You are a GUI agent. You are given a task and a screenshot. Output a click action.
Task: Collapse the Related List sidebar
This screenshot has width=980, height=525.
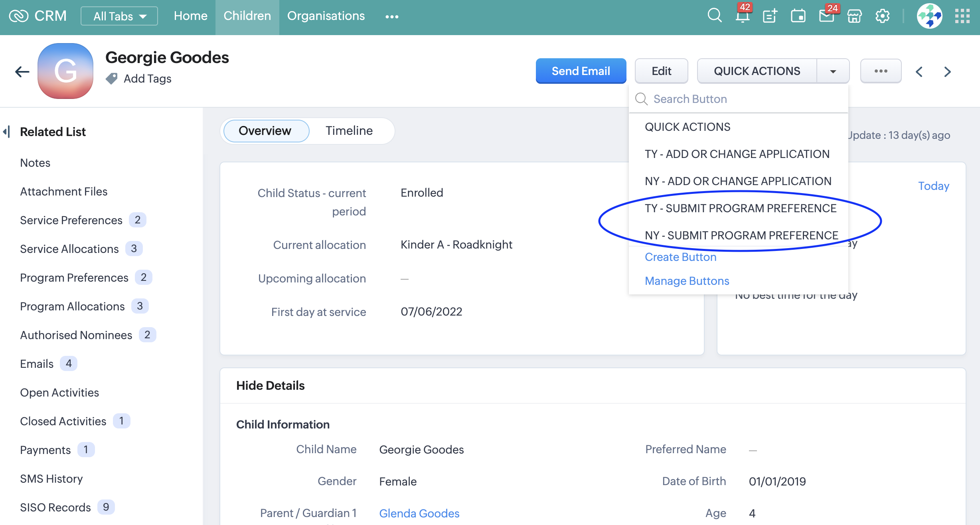[x=6, y=132]
